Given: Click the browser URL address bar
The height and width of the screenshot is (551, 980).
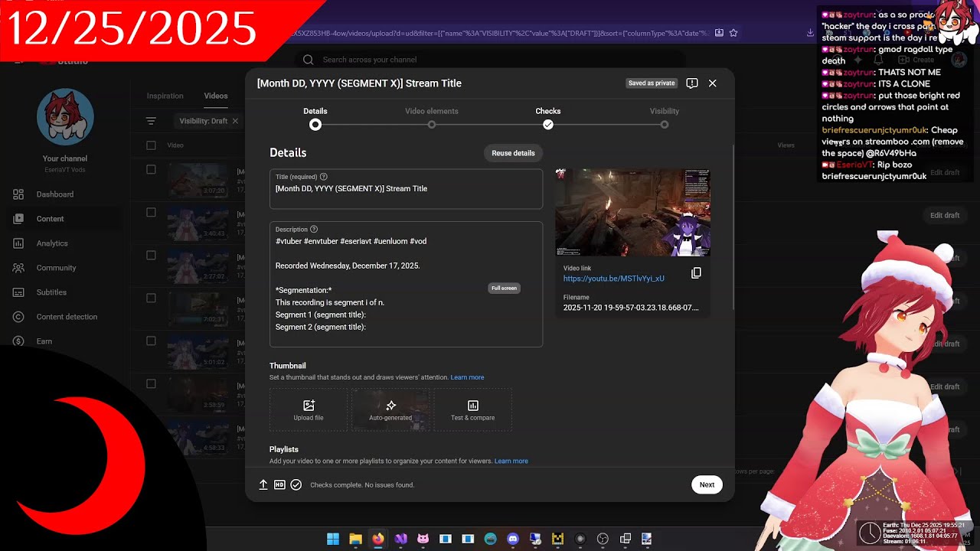Looking at the screenshot, I should 498,33.
